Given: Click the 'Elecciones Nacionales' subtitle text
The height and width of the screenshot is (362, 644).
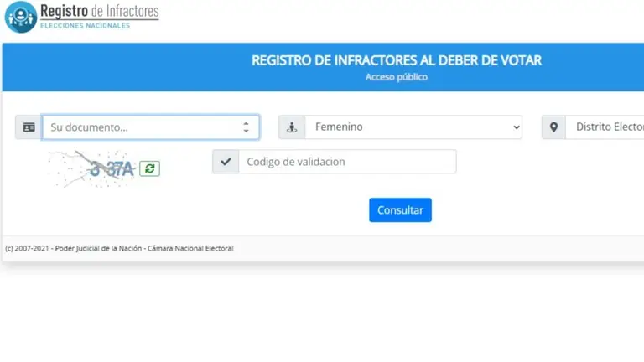Looking at the screenshot, I should [86, 27].
